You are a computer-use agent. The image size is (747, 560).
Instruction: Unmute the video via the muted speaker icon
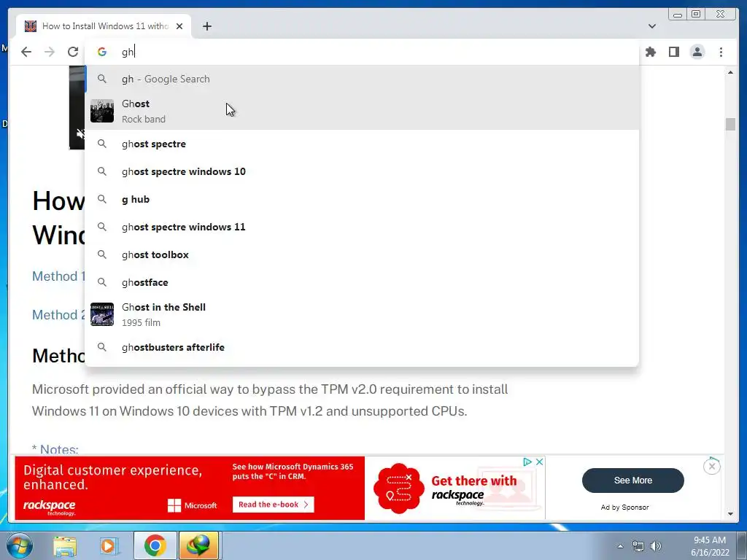80,134
